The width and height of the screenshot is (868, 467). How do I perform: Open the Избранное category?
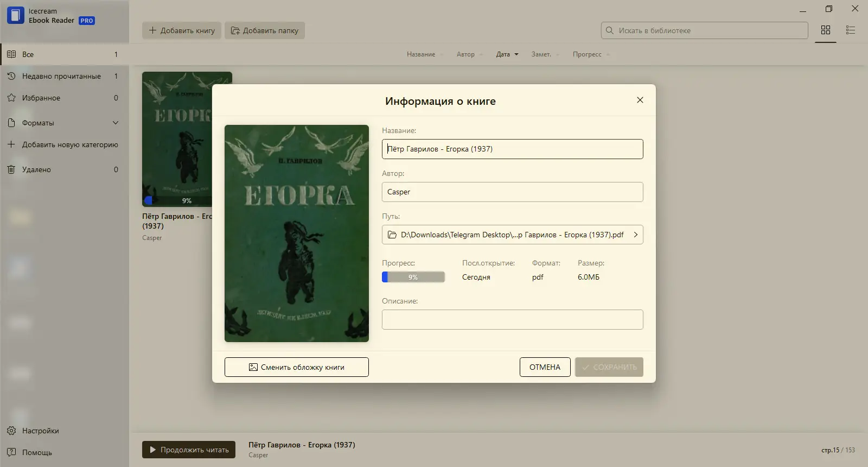[x=65, y=98]
